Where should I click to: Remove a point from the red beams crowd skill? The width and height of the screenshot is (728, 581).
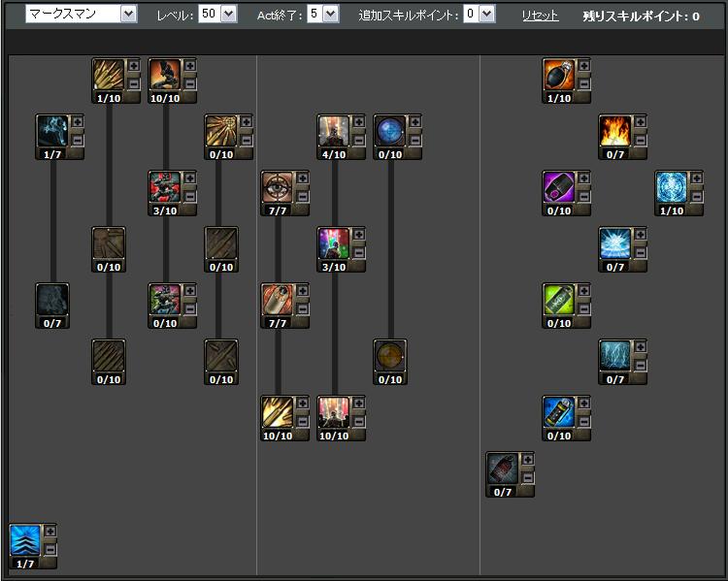(x=359, y=421)
